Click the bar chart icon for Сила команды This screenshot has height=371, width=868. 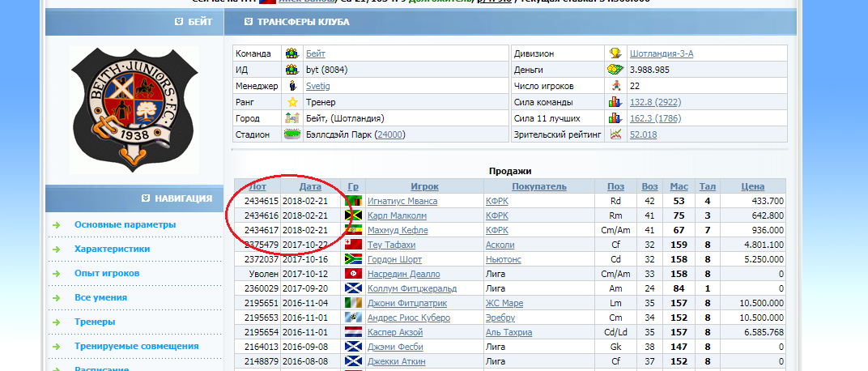[615, 102]
